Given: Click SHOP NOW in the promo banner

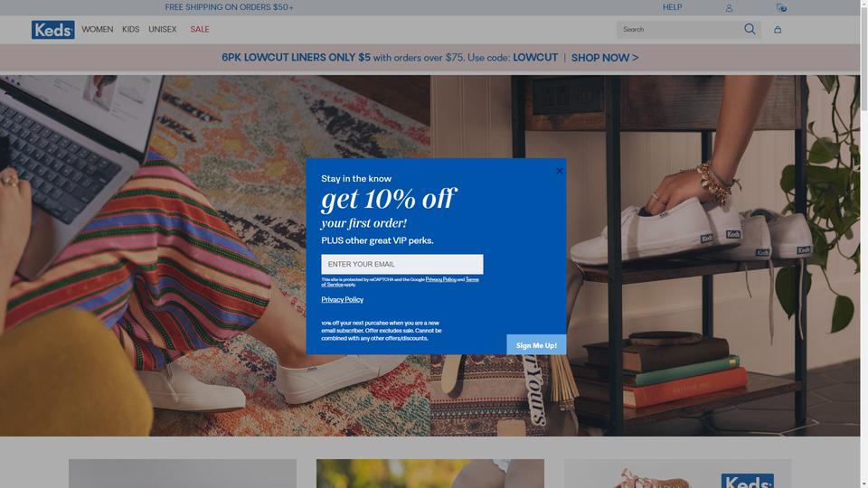Looking at the screenshot, I should (x=605, y=58).
